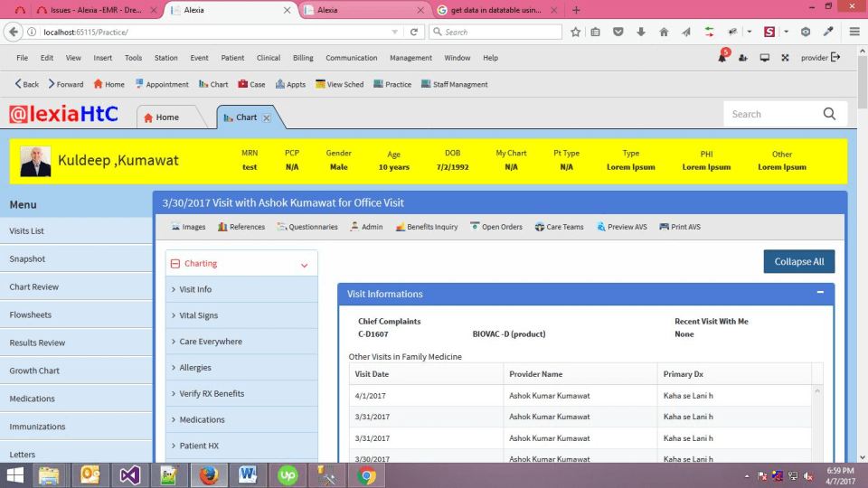Viewport: 868px width, 488px height.
Task: Collapse the Charting section
Action: (304, 265)
